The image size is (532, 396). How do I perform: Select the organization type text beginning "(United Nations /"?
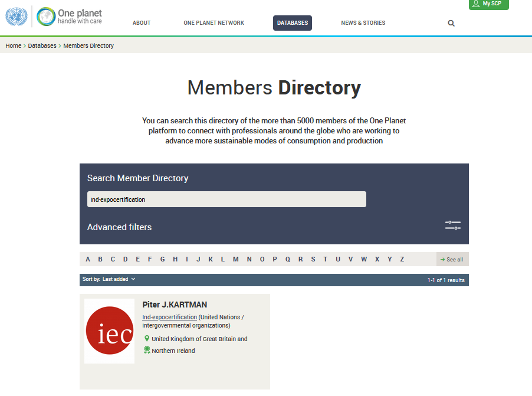click(193, 321)
